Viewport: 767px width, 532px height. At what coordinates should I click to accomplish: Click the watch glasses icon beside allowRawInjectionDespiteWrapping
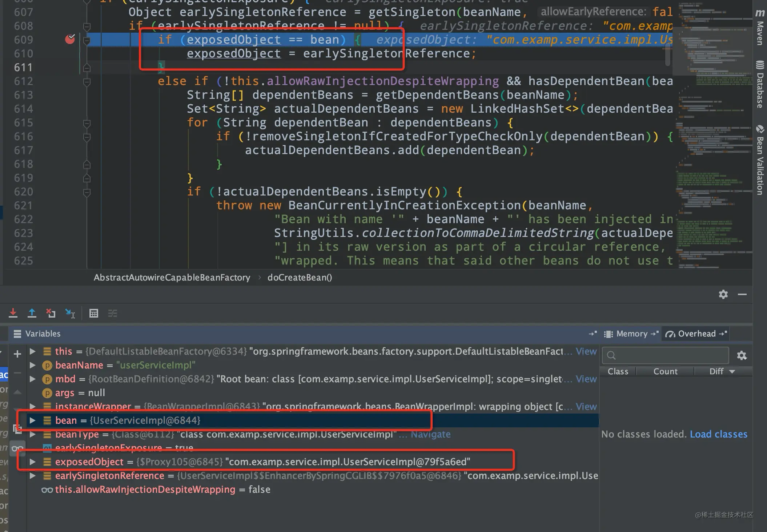47,490
